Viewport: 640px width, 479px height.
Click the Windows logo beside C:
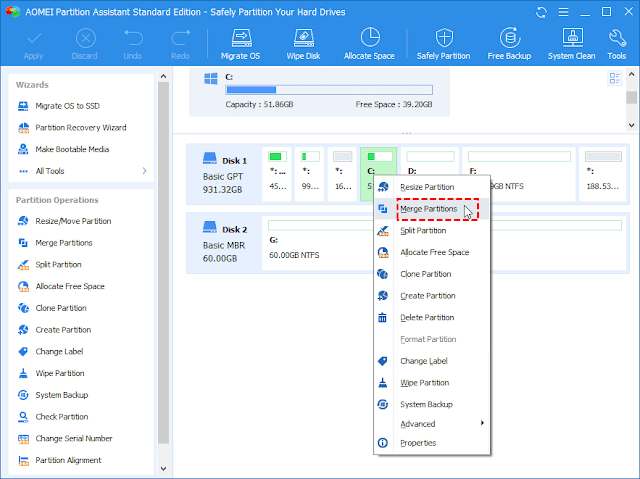[x=211, y=79]
